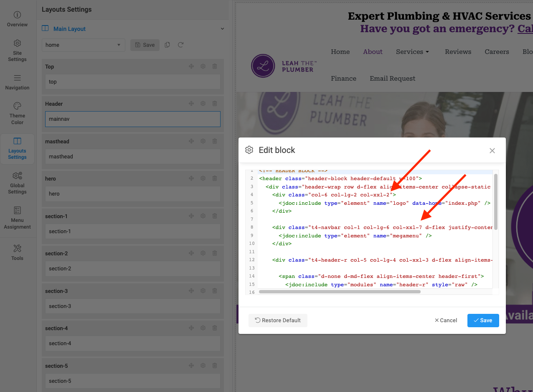Expand Services dropdown in site menu
This screenshot has height=392, width=533.
click(x=413, y=52)
